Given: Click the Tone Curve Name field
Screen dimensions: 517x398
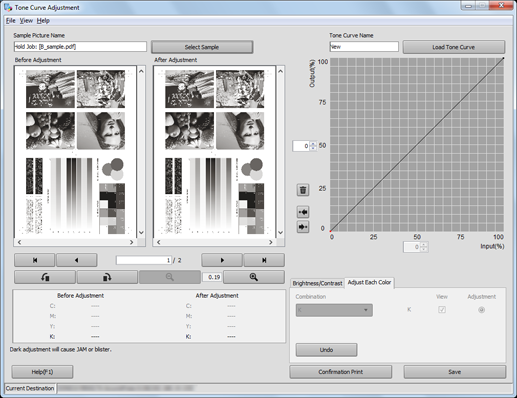Looking at the screenshot, I should click(x=364, y=47).
